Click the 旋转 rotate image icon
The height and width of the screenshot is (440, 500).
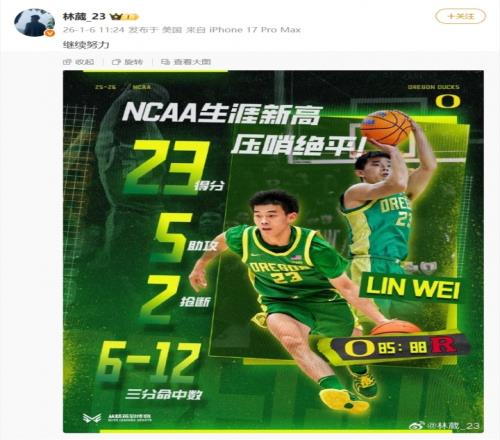tap(116, 62)
